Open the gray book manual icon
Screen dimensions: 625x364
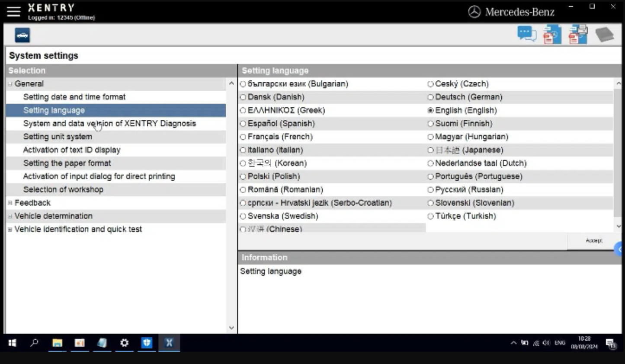coord(604,35)
